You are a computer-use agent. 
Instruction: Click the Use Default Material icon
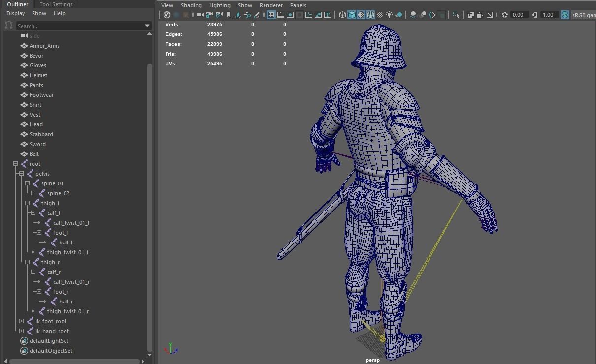point(362,15)
